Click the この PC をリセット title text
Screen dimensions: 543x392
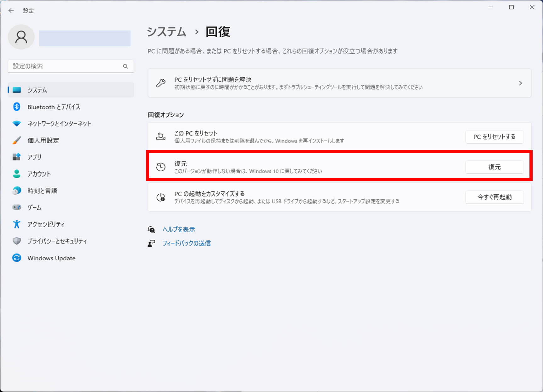point(196,133)
